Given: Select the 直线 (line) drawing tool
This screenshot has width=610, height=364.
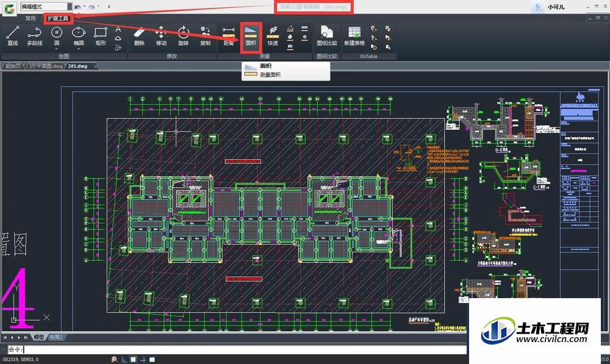Looking at the screenshot, I should [12, 36].
